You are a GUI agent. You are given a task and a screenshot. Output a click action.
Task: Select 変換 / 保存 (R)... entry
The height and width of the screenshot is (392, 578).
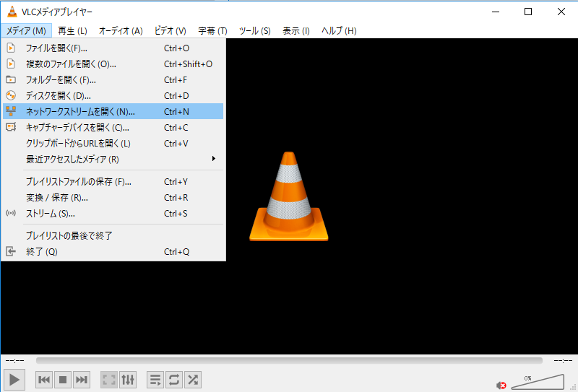tap(113, 197)
